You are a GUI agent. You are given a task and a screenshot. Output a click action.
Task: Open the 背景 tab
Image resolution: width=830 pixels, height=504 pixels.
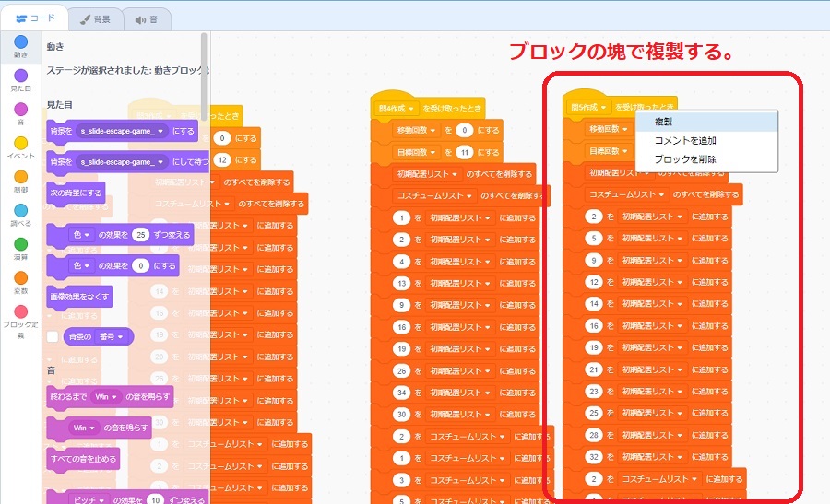(95, 19)
